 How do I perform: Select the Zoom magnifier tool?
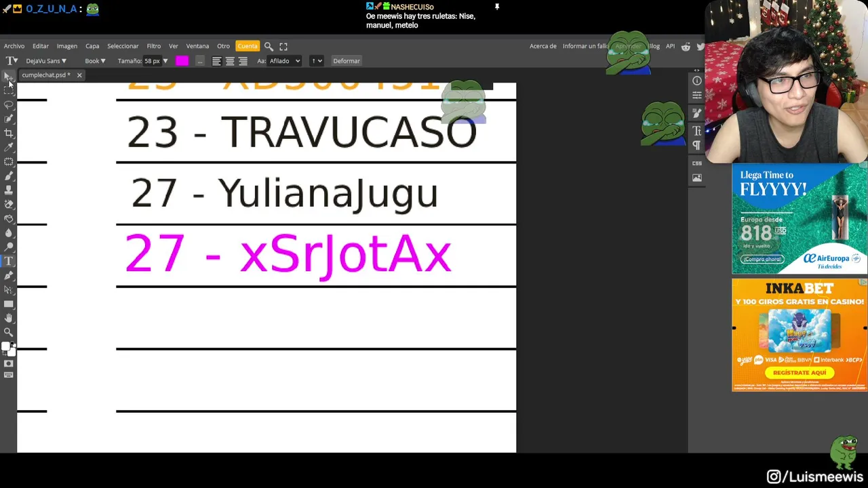tap(8, 333)
